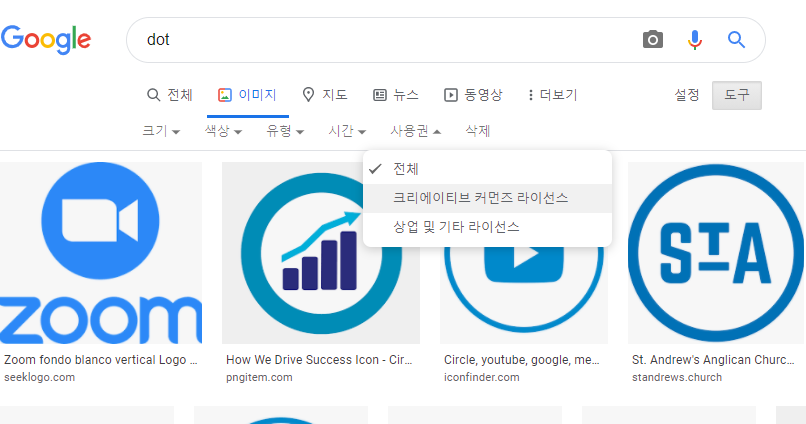The width and height of the screenshot is (806, 424).
Task: Select the 이미지 tab
Action: (x=247, y=95)
